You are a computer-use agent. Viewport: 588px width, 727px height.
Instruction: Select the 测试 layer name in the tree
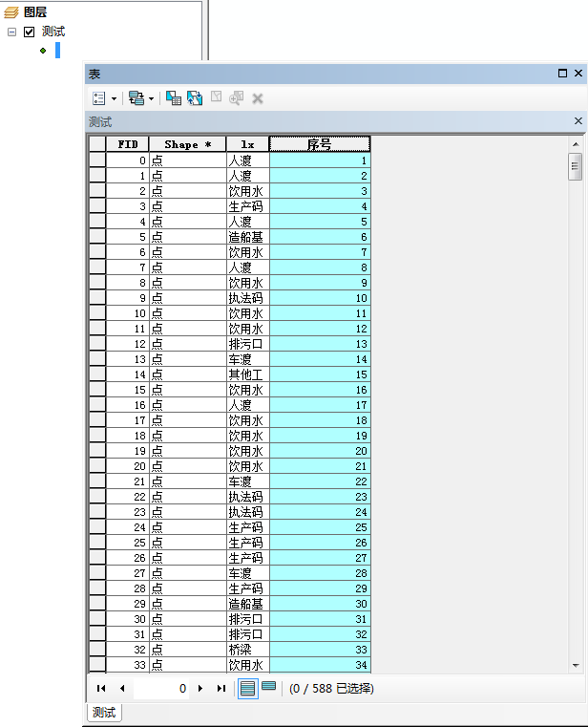pyautogui.click(x=53, y=32)
